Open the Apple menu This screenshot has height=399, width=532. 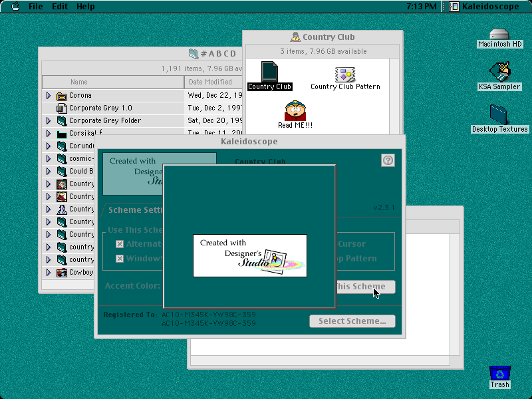(15, 7)
